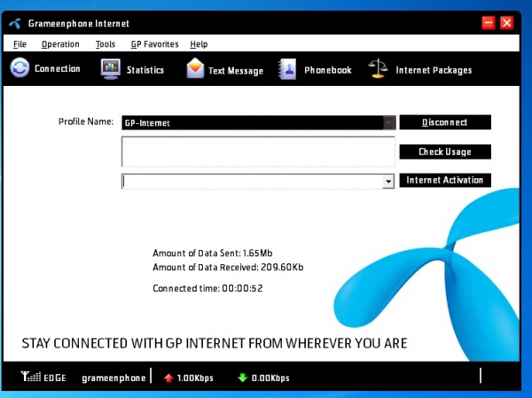The image size is (532, 398).
Task: Click the Phonebook toolbar label
Action: click(x=328, y=70)
